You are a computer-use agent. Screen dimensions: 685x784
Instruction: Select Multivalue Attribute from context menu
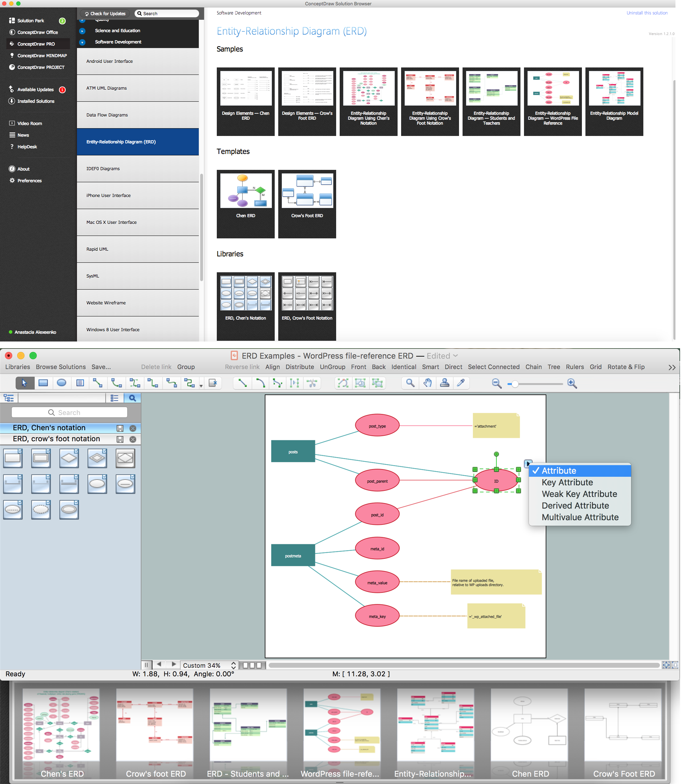[580, 517]
